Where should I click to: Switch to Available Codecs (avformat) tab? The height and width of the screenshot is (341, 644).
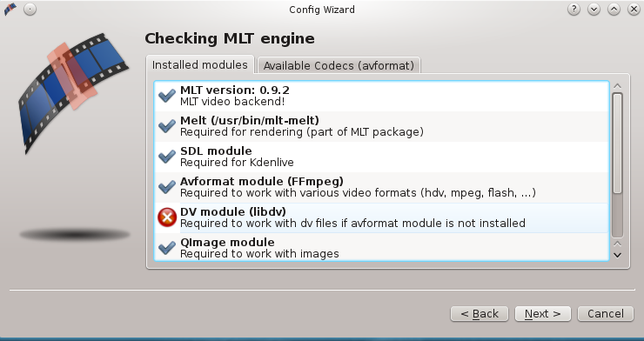pos(339,65)
